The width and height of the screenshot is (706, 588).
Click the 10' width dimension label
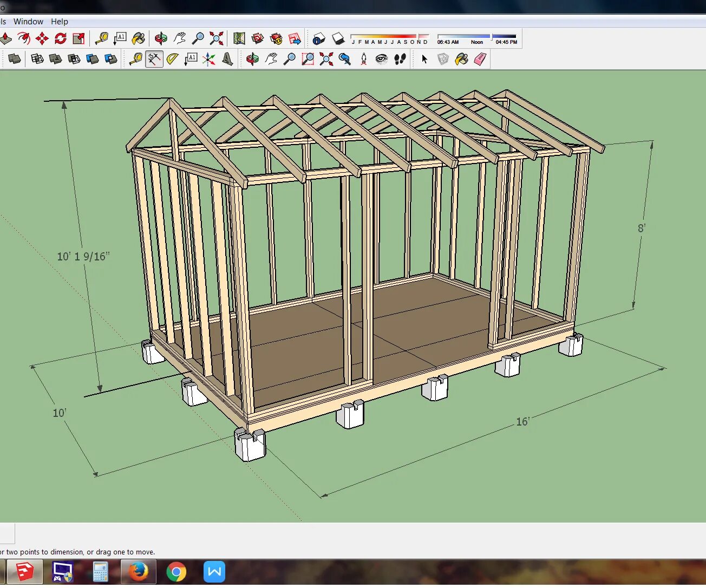(x=59, y=413)
